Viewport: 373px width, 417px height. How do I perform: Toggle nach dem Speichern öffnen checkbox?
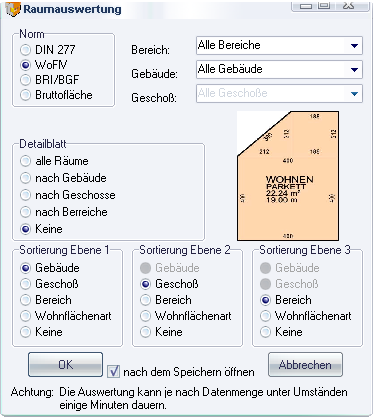pyautogui.click(x=113, y=371)
